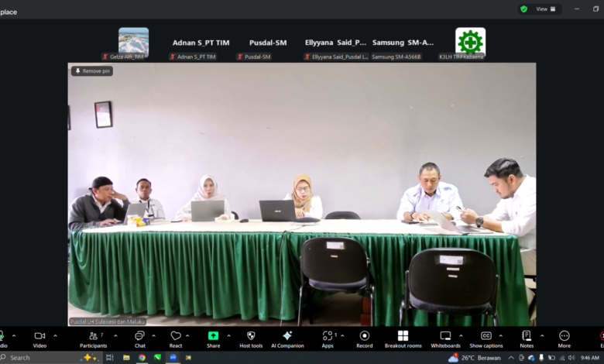
Task: Expand Video options arrow
Action: (55, 336)
